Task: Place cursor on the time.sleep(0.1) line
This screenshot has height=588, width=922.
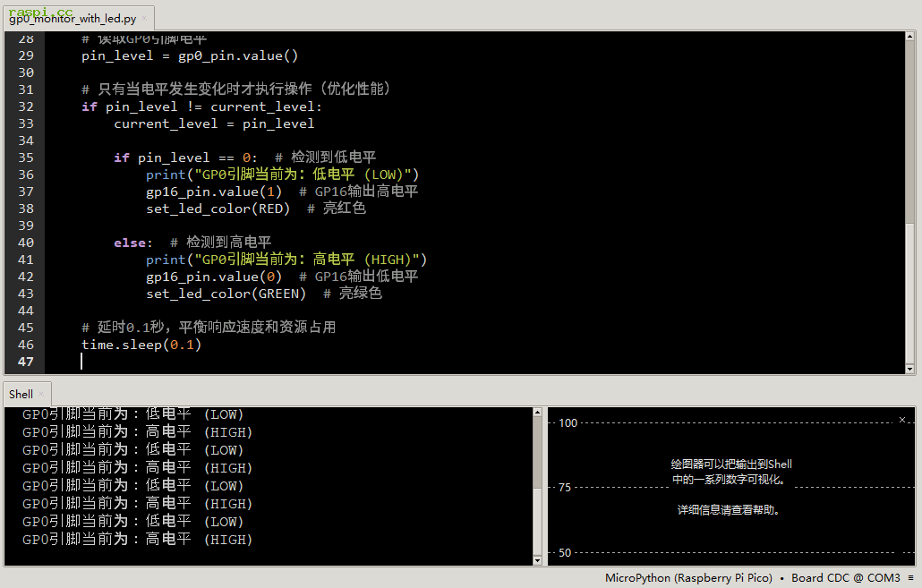Action: [x=141, y=345]
